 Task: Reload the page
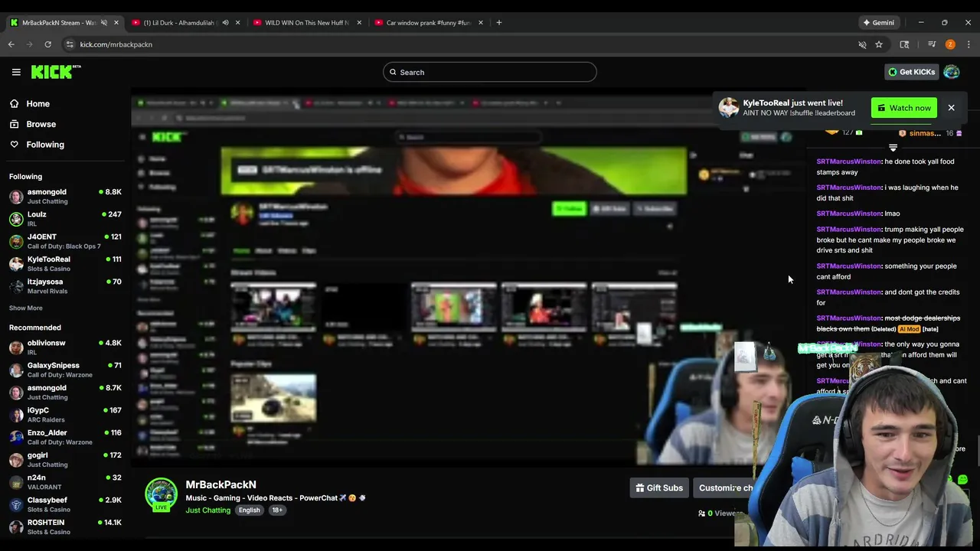coord(47,44)
